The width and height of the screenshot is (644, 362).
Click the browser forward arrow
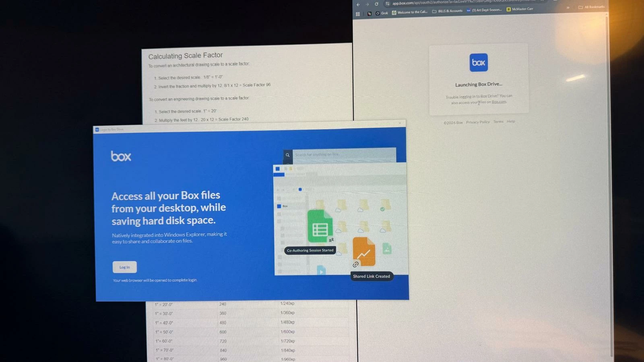tap(367, 4)
